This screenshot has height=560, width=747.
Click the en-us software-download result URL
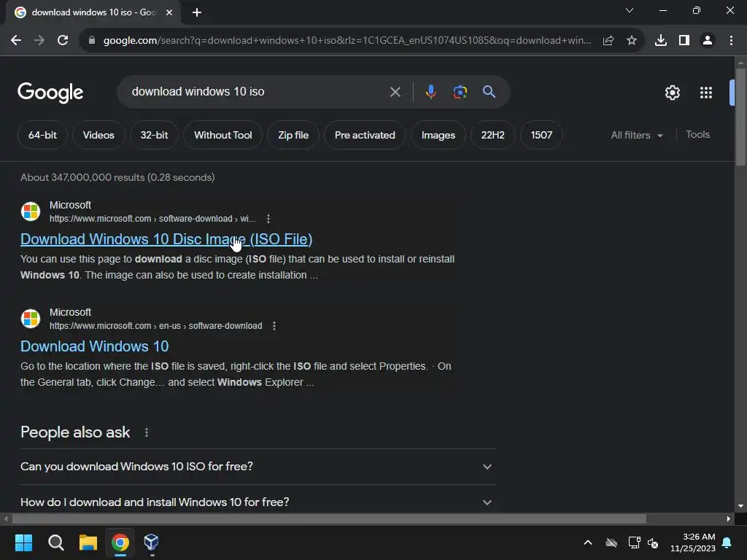156,326
